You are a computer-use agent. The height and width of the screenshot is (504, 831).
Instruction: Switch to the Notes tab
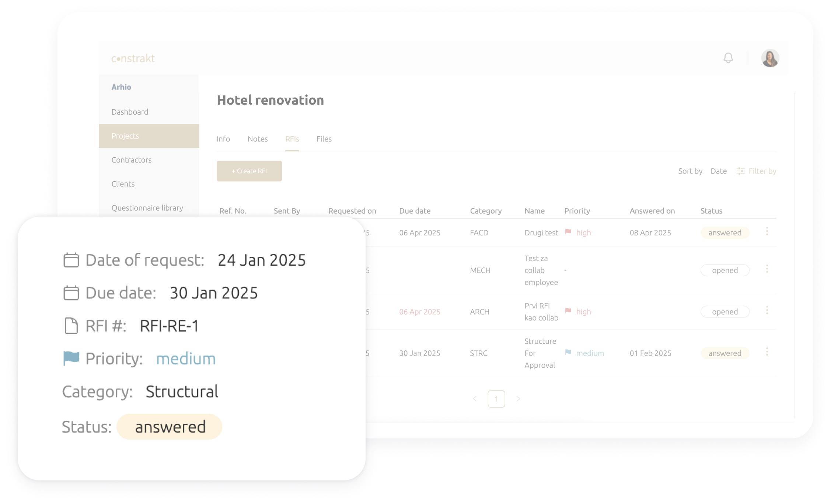tap(258, 139)
